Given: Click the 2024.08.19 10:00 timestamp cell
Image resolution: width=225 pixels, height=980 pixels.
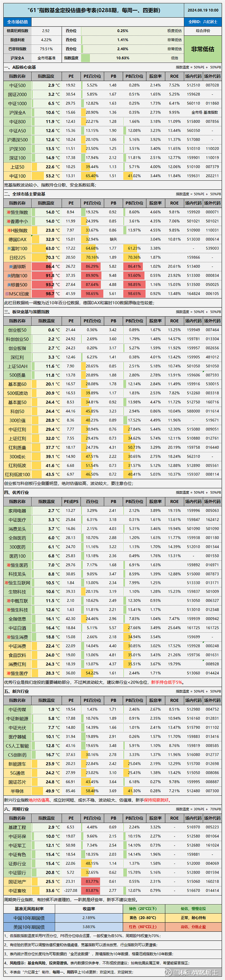Looking at the screenshot, I should tap(203, 10).
